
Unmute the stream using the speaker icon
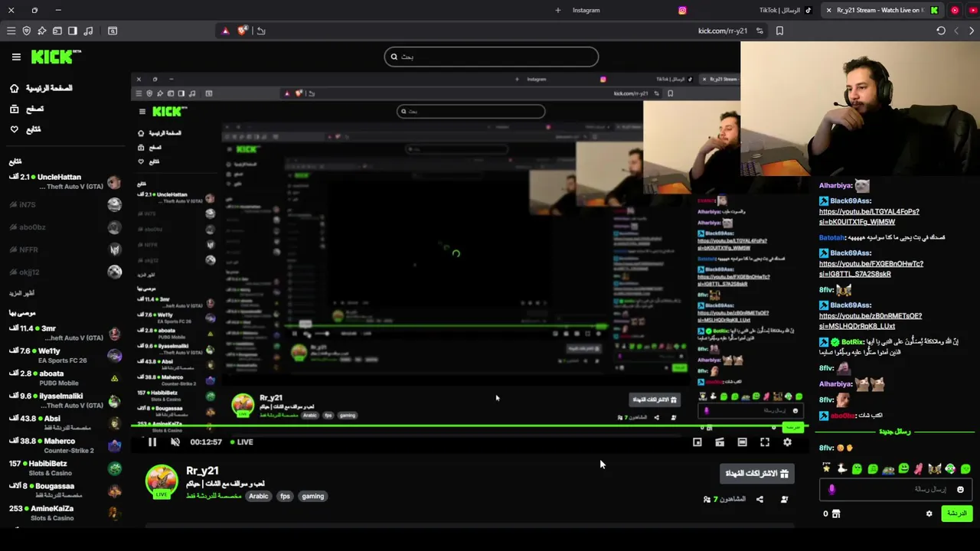pyautogui.click(x=175, y=442)
